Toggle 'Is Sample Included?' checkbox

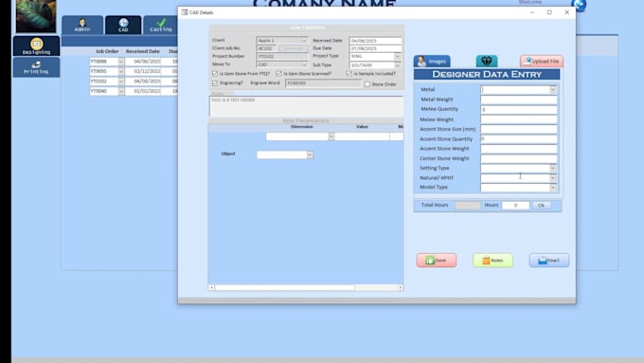tap(349, 74)
